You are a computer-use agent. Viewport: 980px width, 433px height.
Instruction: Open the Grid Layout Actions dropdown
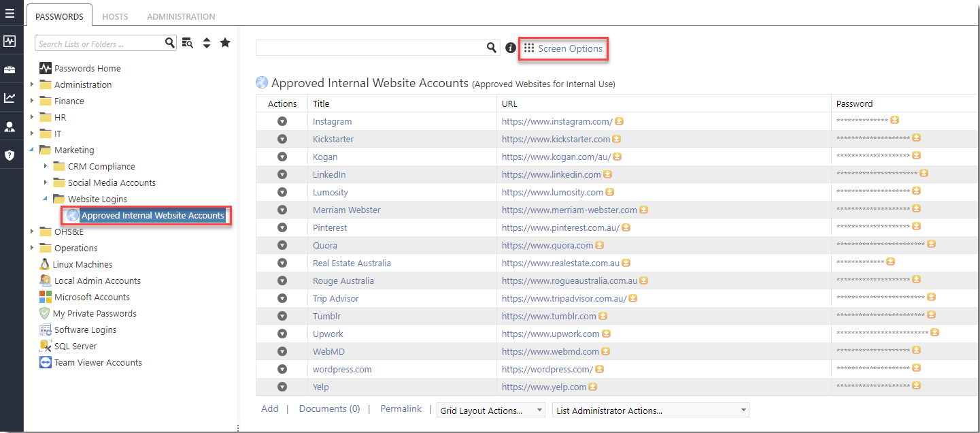[490, 409]
